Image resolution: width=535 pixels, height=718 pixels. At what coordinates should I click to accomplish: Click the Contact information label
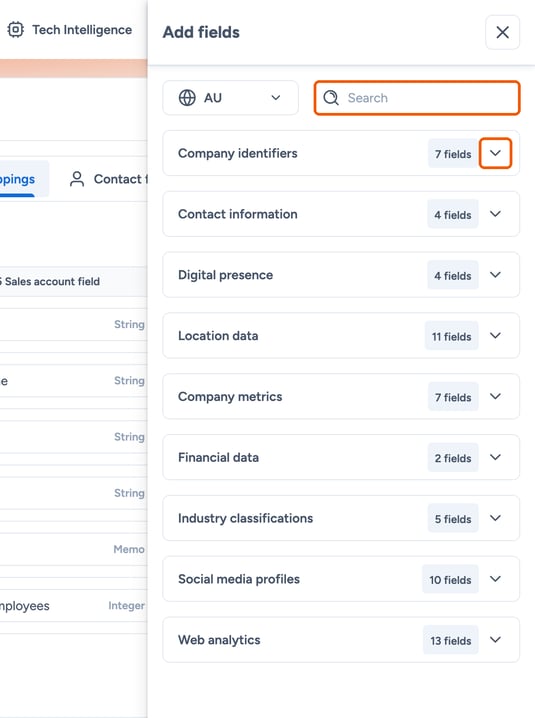(238, 214)
